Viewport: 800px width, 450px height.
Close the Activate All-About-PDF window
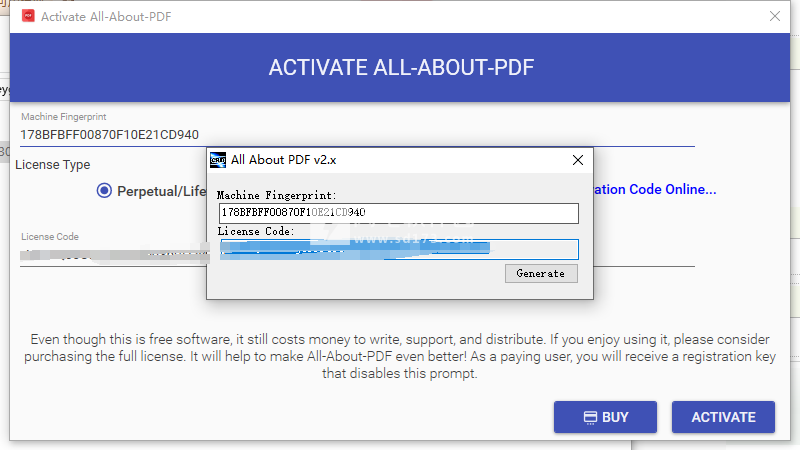coord(774,16)
